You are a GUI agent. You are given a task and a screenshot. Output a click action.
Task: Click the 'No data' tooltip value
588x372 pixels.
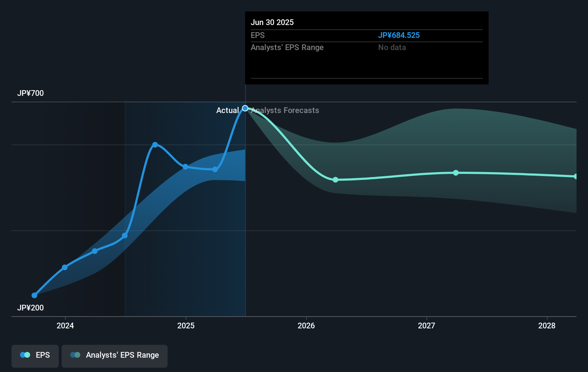tap(392, 48)
